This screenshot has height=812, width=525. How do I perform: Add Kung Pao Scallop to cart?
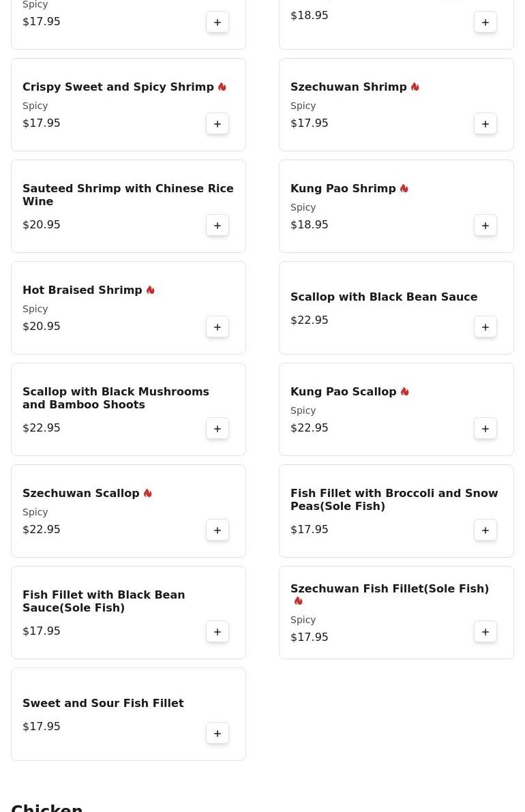click(485, 428)
